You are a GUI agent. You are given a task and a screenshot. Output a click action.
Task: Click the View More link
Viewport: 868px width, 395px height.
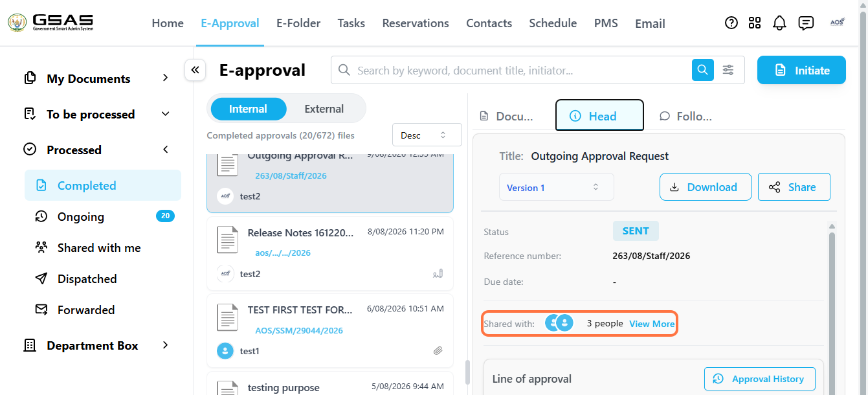coord(652,324)
